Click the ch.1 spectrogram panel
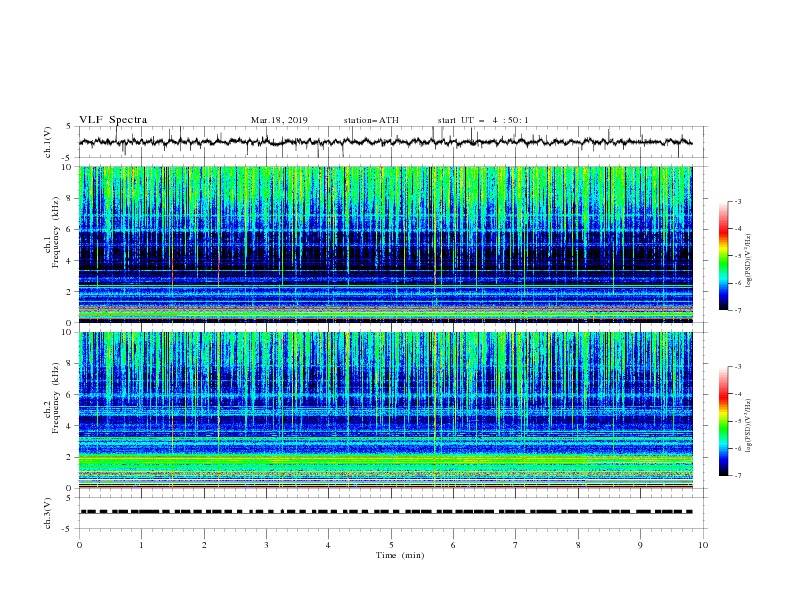Image resolution: width=792 pixels, height=612 pixels. click(385, 244)
